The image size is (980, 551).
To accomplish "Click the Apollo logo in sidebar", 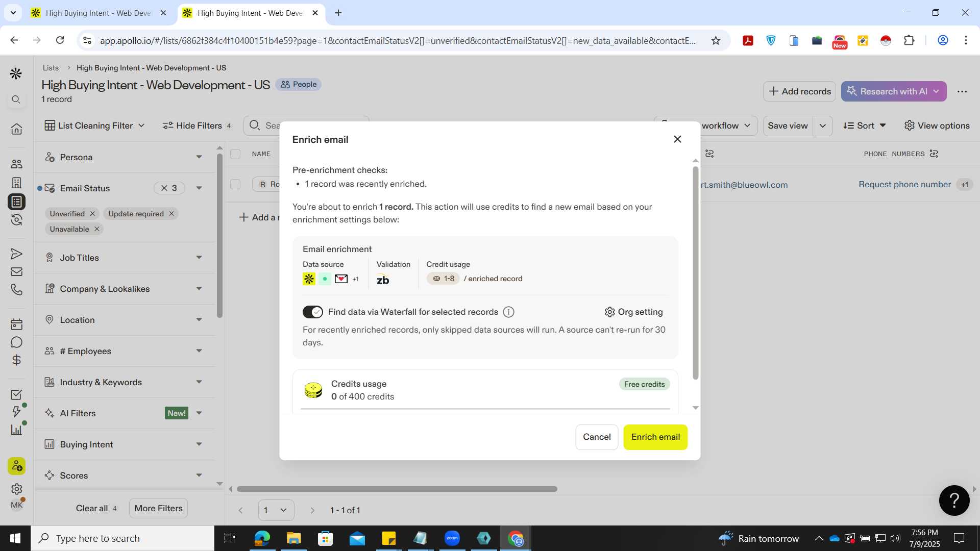I will tap(16, 73).
